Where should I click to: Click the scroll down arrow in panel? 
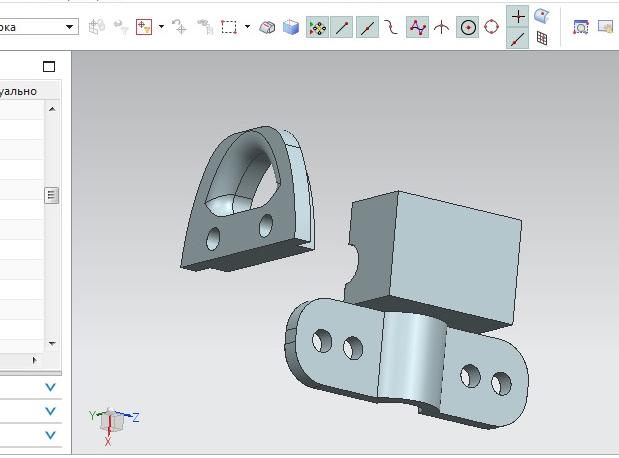(52, 342)
